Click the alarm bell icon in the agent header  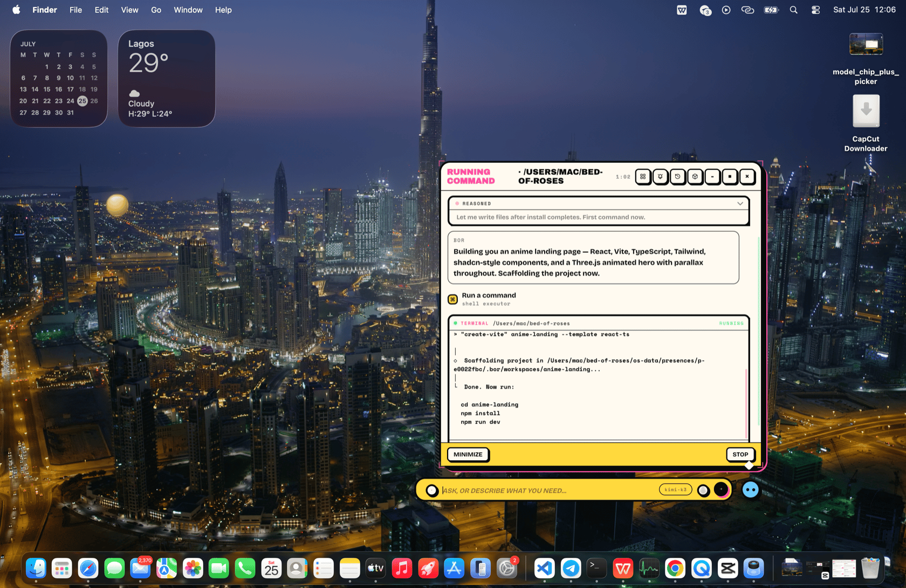(660, 176)
